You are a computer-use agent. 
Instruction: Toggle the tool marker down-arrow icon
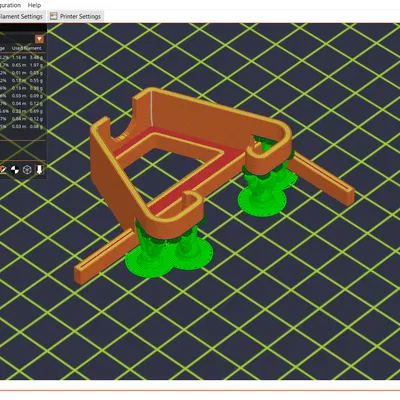tap(39, 170)
